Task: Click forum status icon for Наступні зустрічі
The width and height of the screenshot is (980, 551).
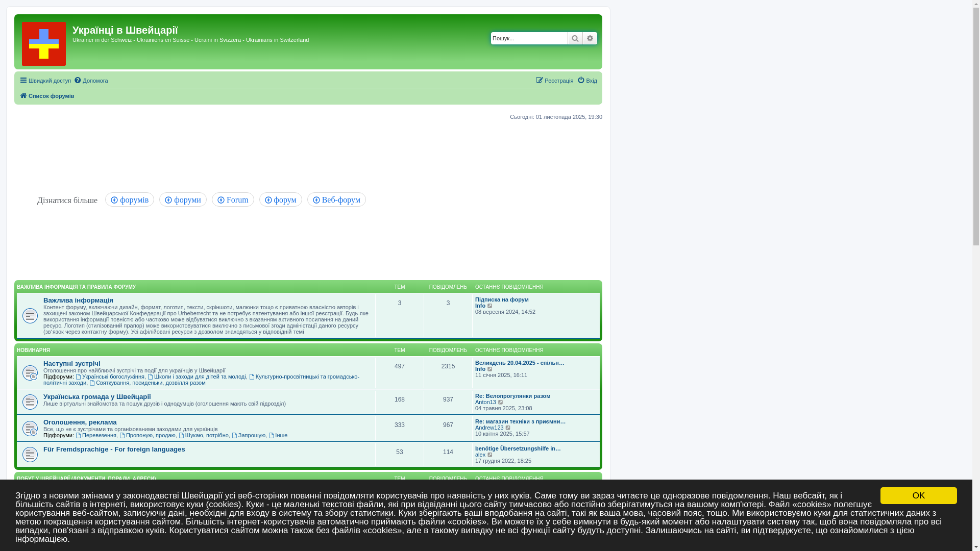Action: (30, 373)
